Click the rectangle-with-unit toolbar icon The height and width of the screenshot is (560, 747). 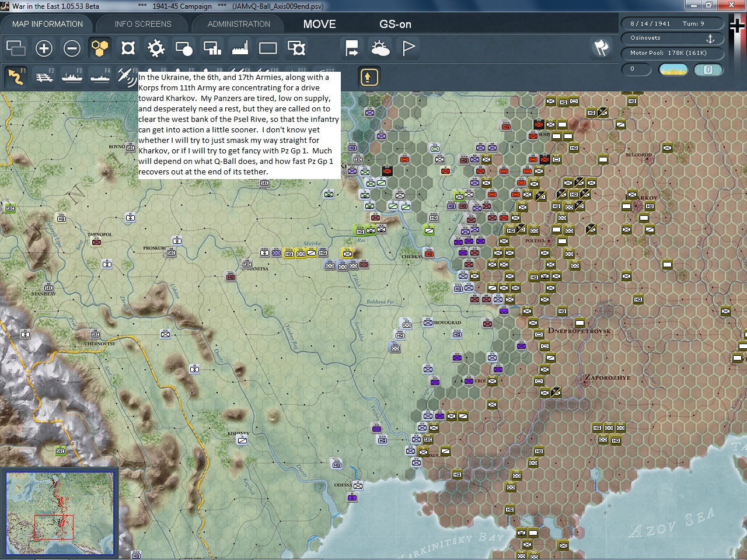(296, 48)
